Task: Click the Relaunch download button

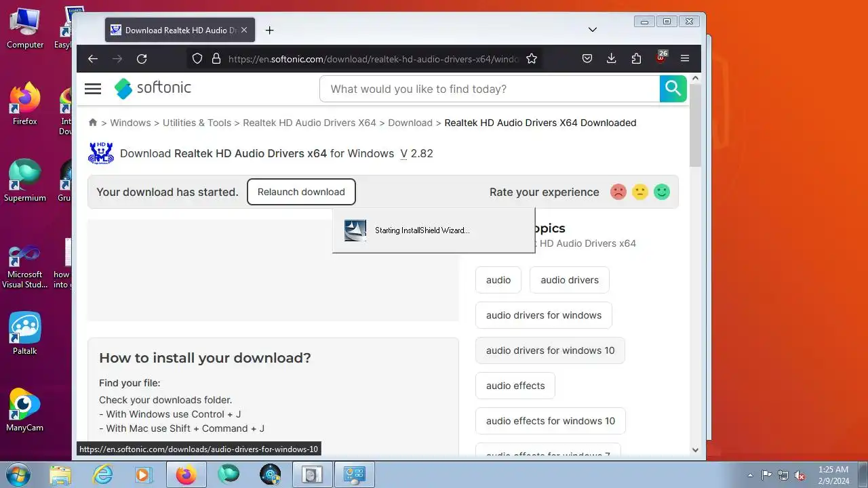Action: [301, 192]
